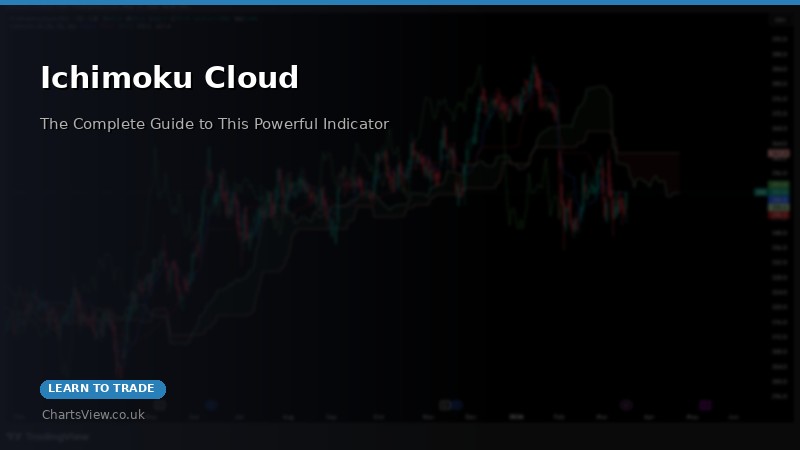Click the red projected cloud area on chart
800x450 pixels.
pyautogui.click(x=648, y=165)
